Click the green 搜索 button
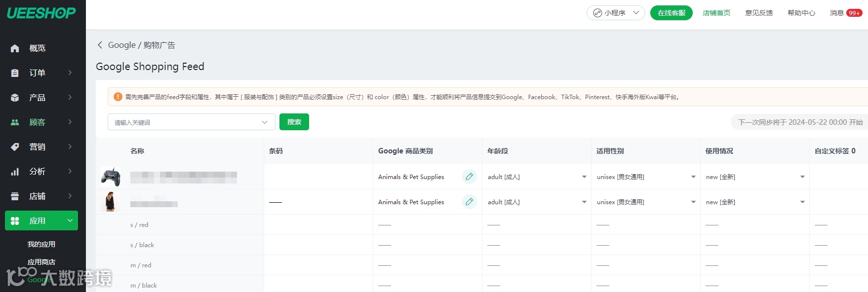 (294, 122)
